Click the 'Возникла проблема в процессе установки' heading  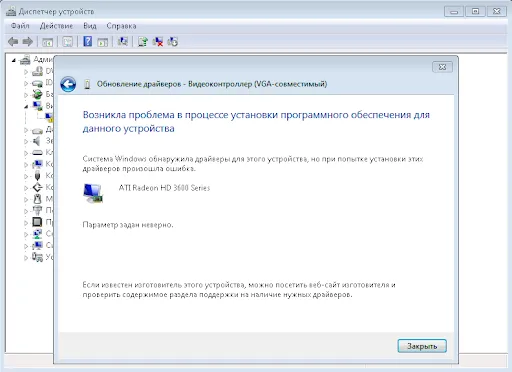pos(256,122)
